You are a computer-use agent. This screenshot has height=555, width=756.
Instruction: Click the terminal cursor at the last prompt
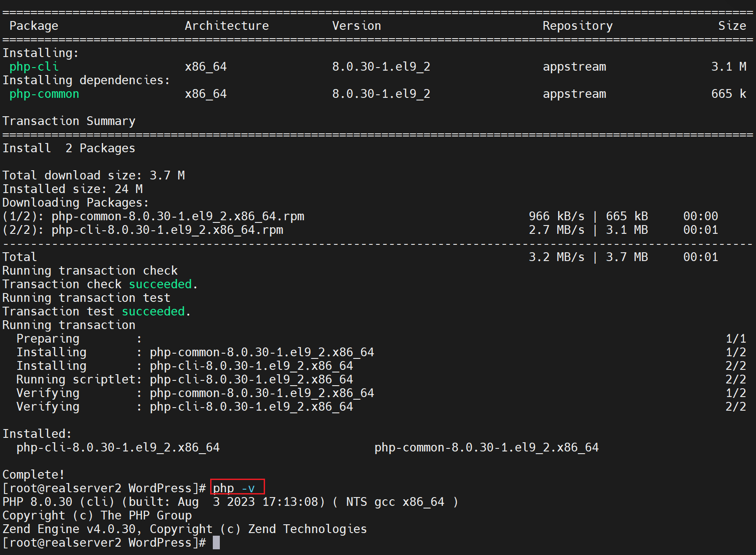pos(216,543)
